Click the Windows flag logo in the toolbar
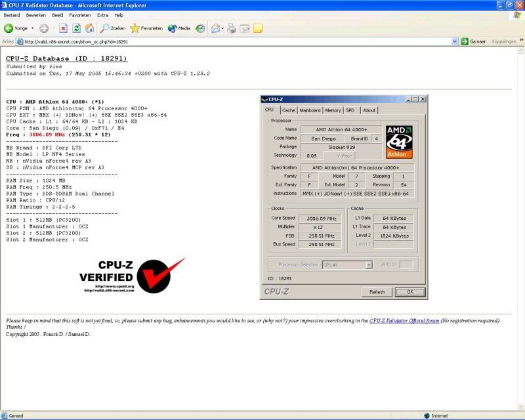Image resolution: width=525 pixels, height=420 pixels. (x=517, y=15)
